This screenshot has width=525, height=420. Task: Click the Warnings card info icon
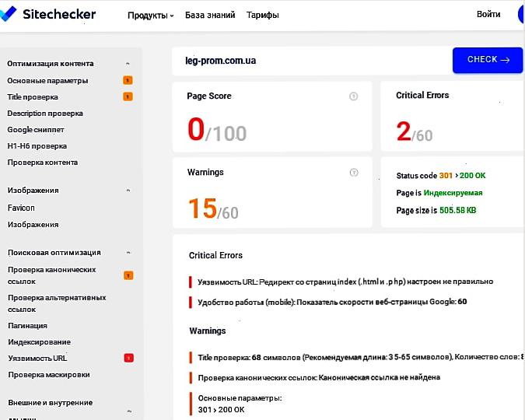(x=354, y=173)
